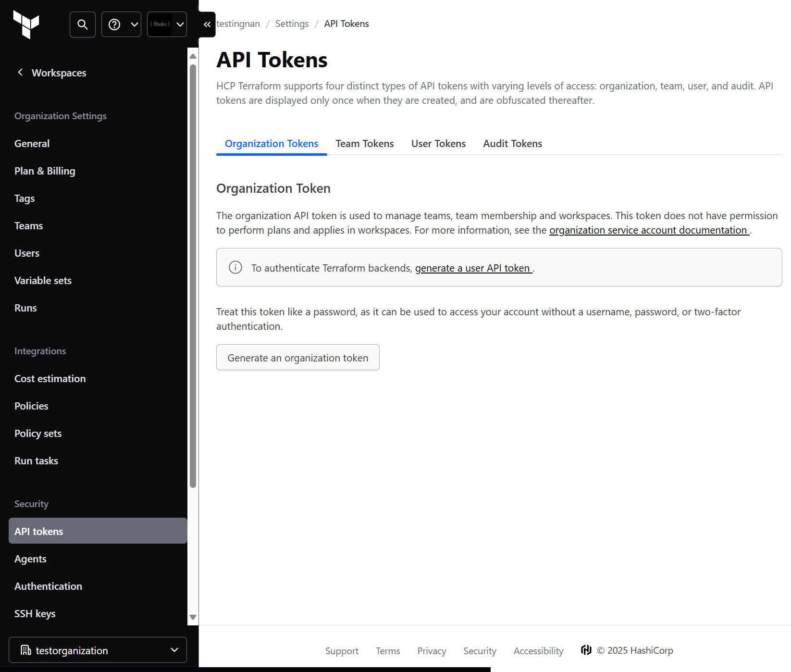Viewport: 791px width, 672px height.
Task: Click the info icon in the notice box
Action: point(235,267)
